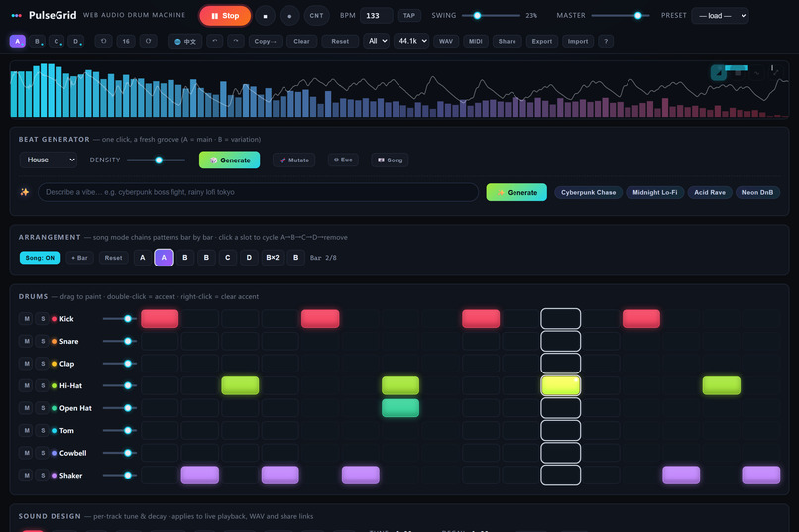Click the dice Generate button next to Density
The height and width of the screenshot is (532, 799).
[229, 160]
